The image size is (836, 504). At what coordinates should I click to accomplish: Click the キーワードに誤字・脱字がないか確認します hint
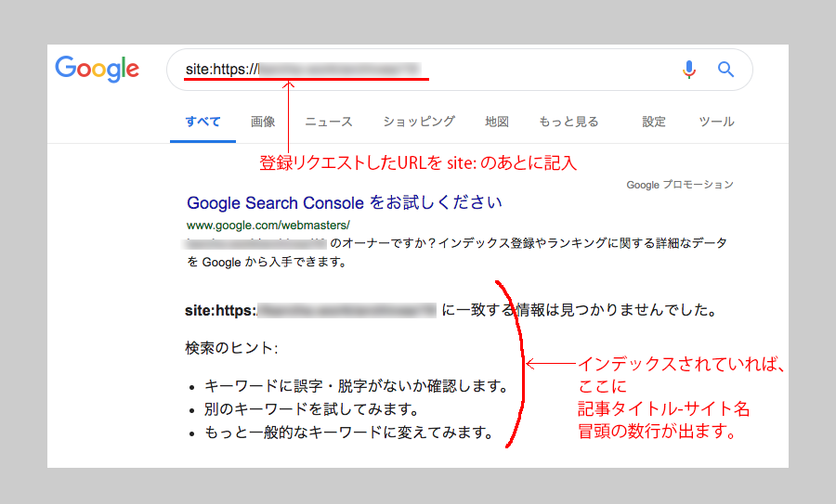(x=356, y=385)
